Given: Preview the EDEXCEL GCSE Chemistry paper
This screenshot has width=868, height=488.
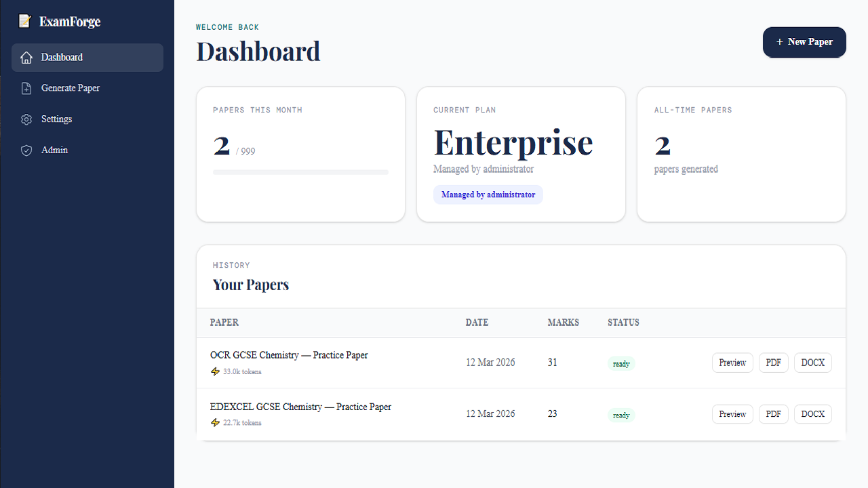Looking at the screenshot, I should tap(732, 414).
